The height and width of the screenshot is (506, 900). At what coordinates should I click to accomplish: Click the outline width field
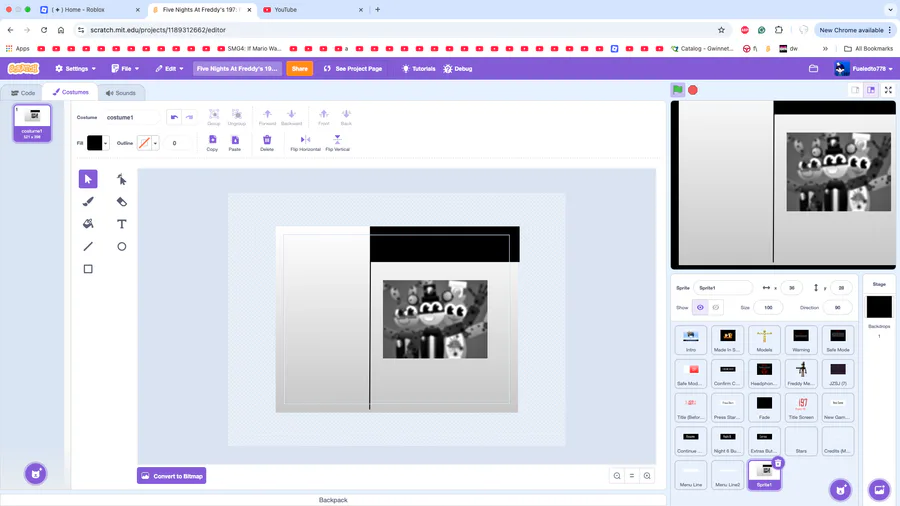click(175, 143)
